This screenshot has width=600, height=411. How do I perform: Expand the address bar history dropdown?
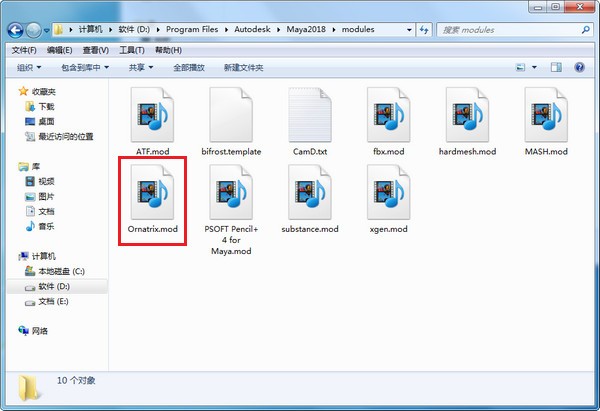pos(409,29)
